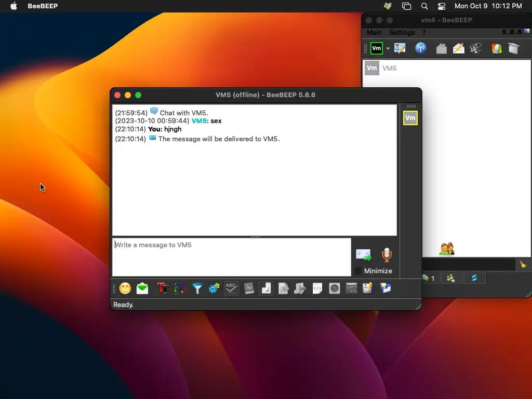The image size is (532, 399).
Task: Click the screen mirroring icon in menu bar
Action: click(406, 6)
